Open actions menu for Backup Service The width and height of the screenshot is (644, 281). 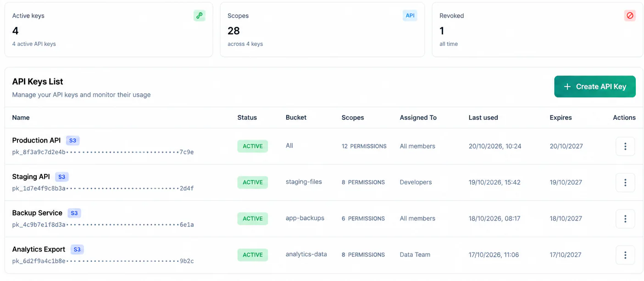625,219
